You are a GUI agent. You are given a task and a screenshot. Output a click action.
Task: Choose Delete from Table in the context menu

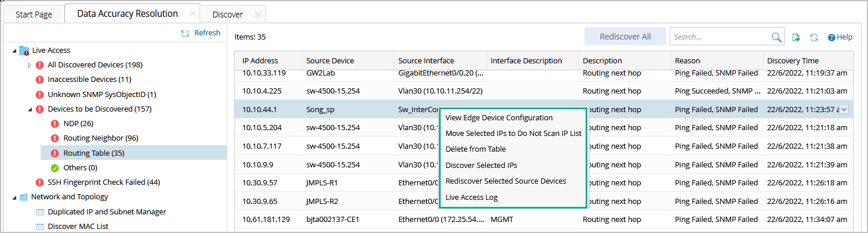click(475, 149)
